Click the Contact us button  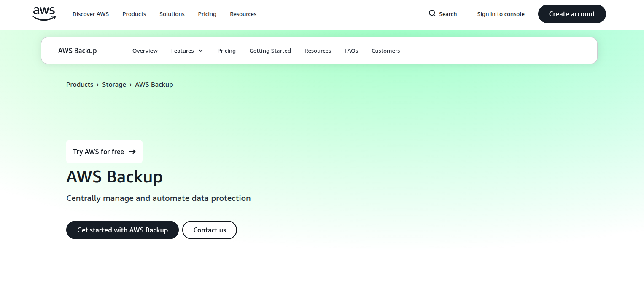210,230
